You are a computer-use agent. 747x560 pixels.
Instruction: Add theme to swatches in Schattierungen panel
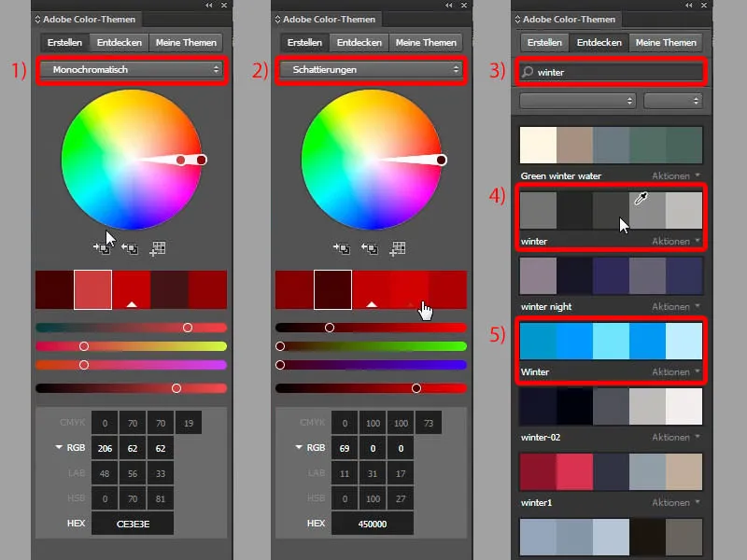point(398,248)
